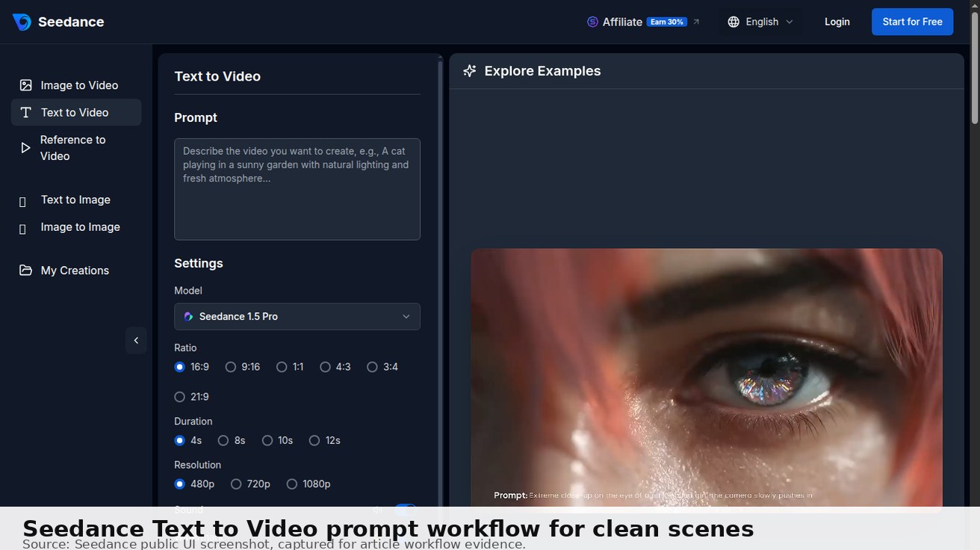Choose 12s duration
The height and width of the screenshot is (550, 980).
[325, 441]
